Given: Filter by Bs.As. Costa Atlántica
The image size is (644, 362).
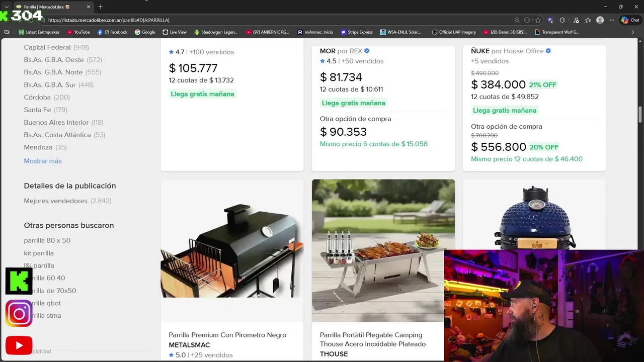Looking at the screenshot, I should [64, 135].
